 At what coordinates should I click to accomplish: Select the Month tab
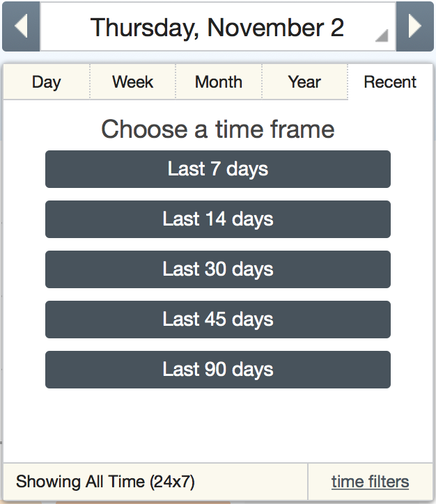click(x=219, y=82)
